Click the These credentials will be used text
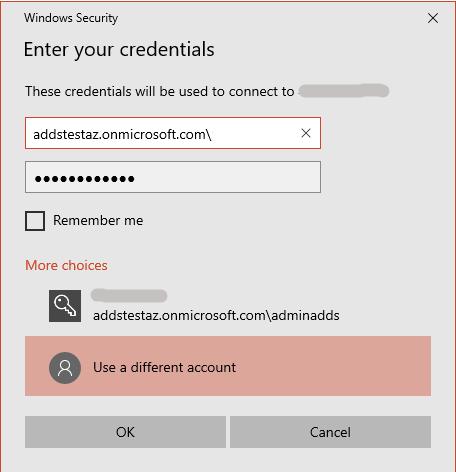 (x=160, y=91)
